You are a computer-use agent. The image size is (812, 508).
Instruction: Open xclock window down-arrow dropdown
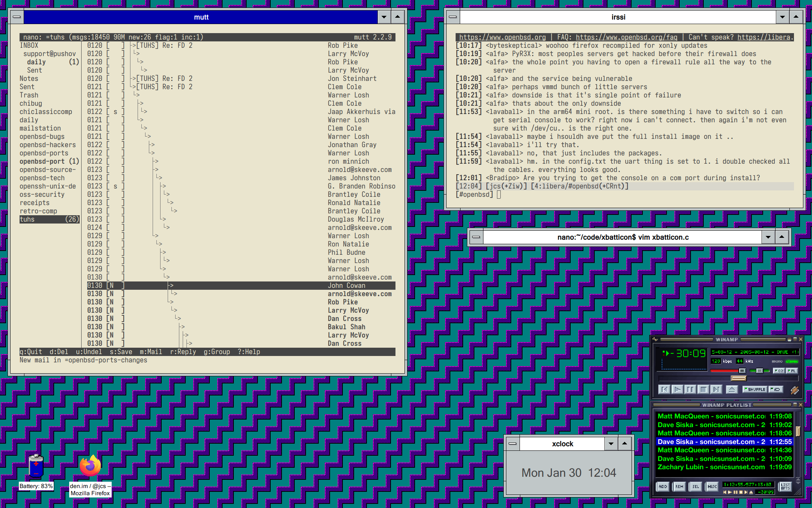[611, 444]
